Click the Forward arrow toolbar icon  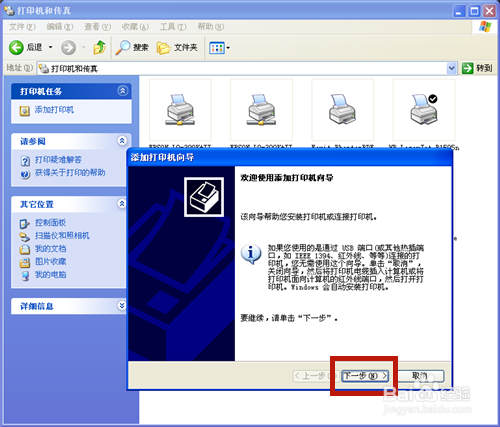68,48
